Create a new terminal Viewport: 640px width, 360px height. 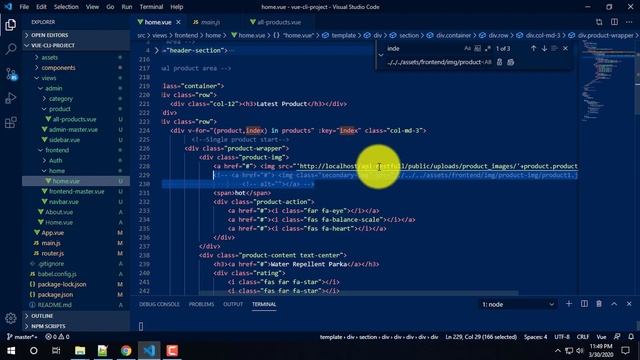pos(569,304)
